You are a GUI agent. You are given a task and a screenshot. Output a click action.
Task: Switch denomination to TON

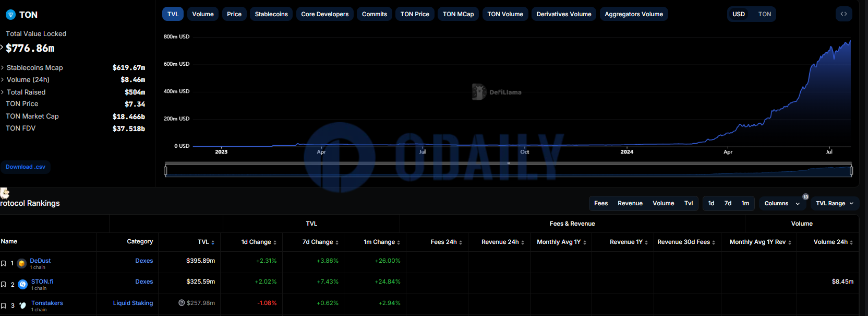coord(765,14)
